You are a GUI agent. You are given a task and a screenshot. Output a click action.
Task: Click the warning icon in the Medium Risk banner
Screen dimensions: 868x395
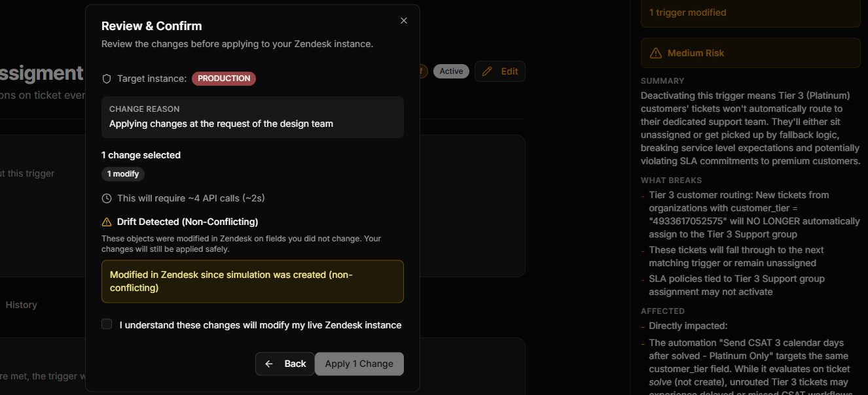(x=656, y=53)
